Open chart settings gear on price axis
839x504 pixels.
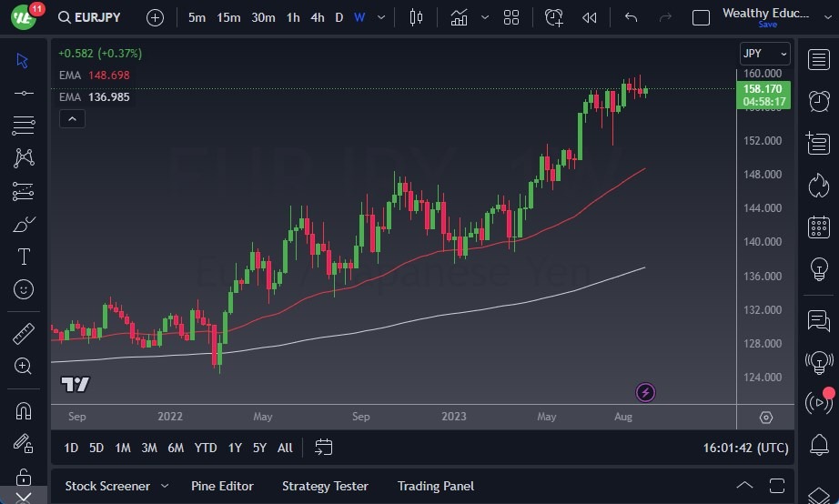pyautogui.click(x=765, y=418)
